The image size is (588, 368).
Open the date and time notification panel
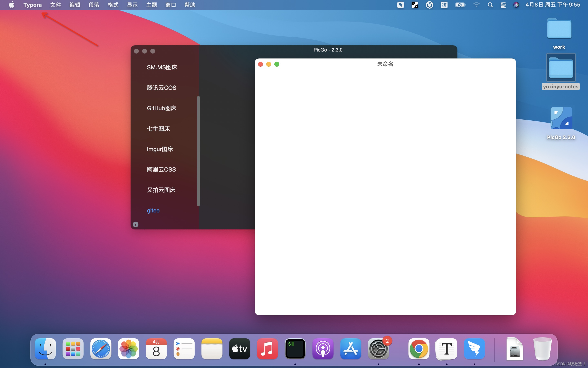553,5
